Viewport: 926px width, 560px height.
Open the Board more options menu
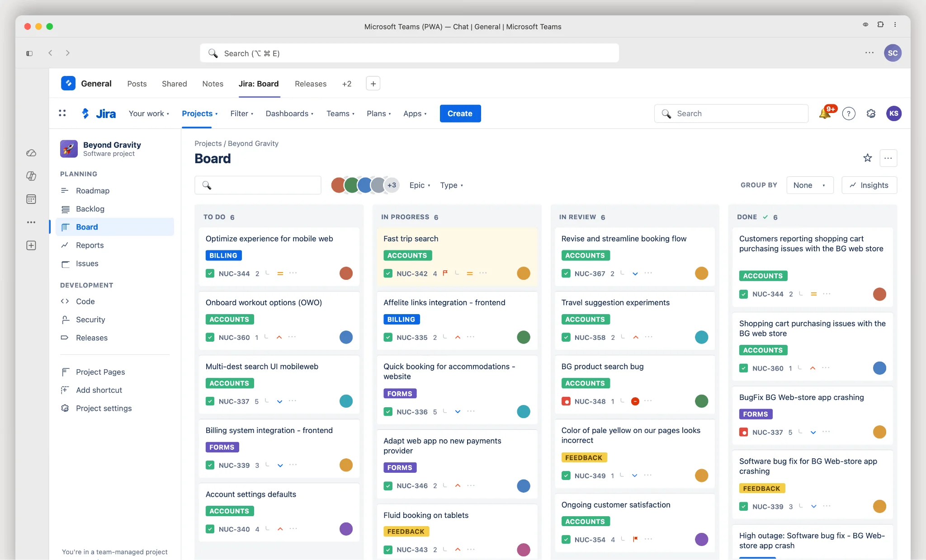(x=888, y=158)
